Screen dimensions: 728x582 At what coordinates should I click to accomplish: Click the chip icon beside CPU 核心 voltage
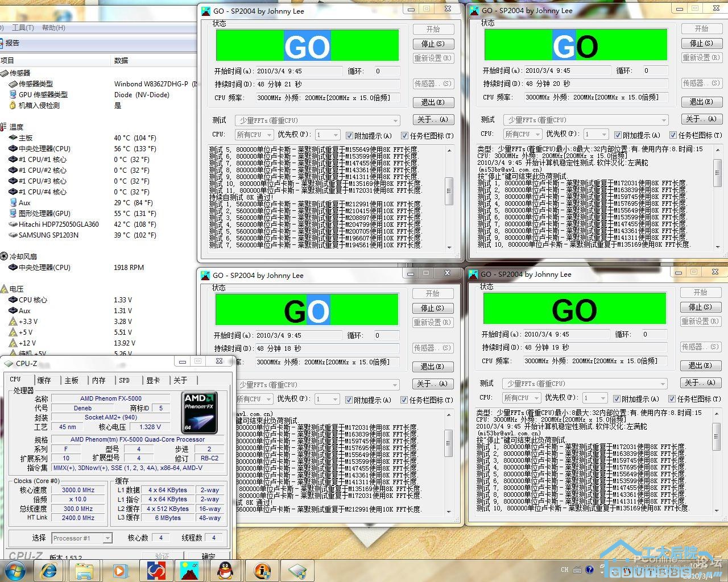pyautogui.click(x=13, y=300)
